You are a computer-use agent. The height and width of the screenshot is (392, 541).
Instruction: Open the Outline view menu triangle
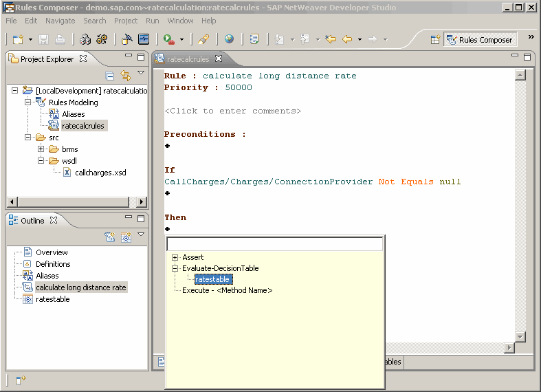click(x=141, y=235)
